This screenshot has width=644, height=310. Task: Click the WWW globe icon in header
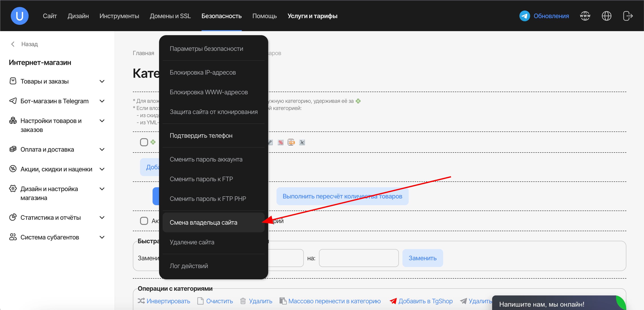point(585,16)
